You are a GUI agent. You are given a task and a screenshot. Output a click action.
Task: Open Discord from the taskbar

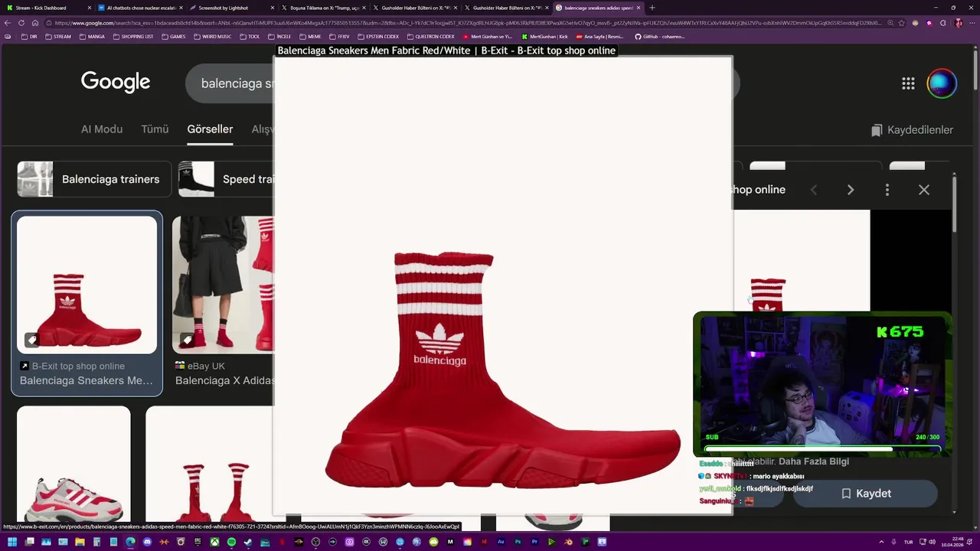[147, 542]
